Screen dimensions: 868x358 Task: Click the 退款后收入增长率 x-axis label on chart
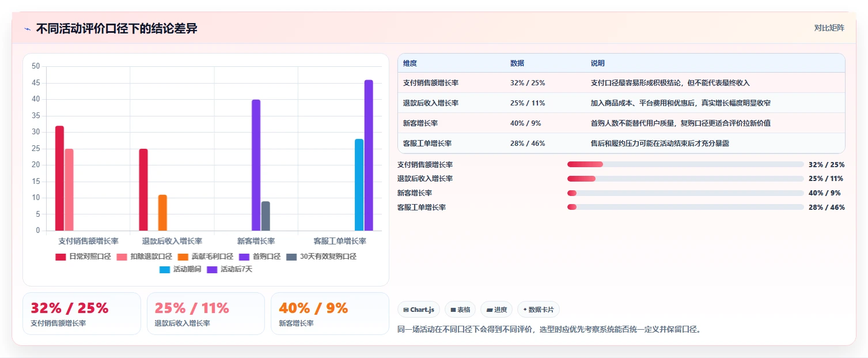[172, 241]
